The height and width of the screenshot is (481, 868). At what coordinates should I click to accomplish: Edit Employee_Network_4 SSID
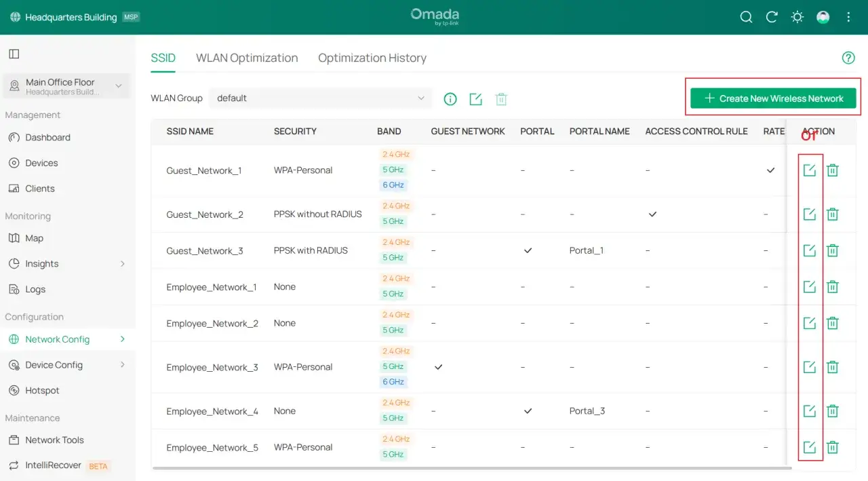(809, 411)
